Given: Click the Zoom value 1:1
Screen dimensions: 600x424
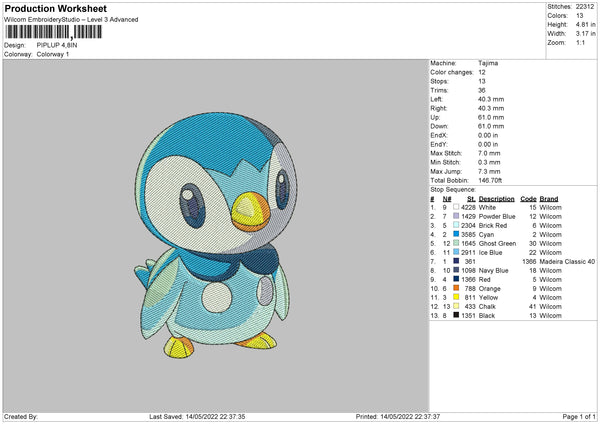Looking at the screenshot, I should pos(580,42).
